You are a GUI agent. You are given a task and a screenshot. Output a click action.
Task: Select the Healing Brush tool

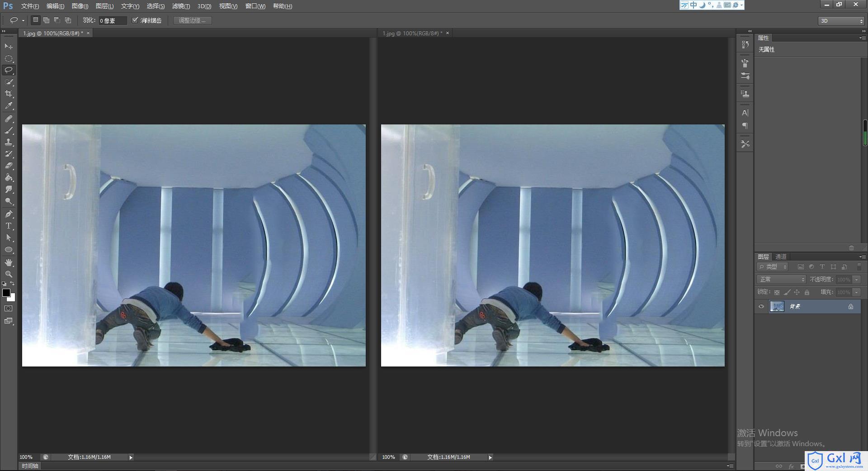(9, 119)
